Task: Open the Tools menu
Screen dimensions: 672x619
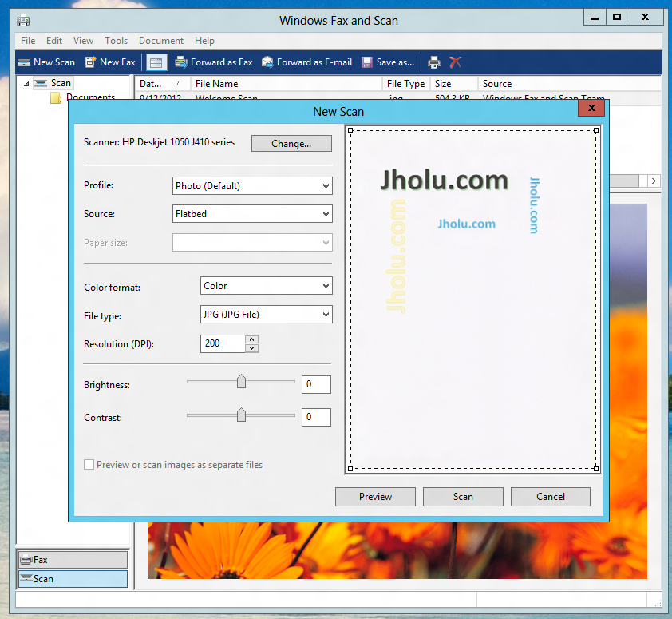Action: click(x=117, y=41)
